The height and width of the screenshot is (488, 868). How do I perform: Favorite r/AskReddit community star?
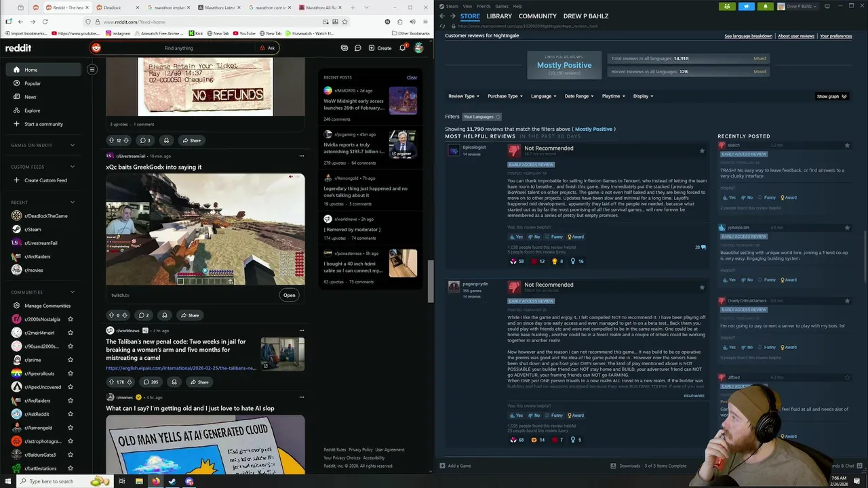pos(71,414)
